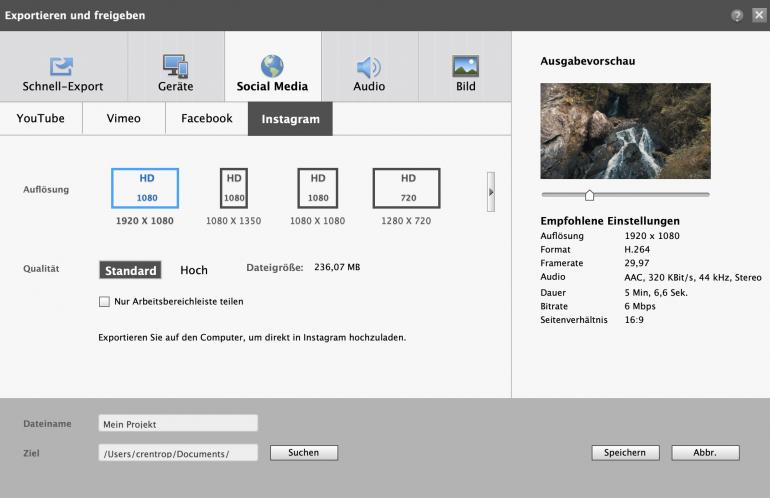Viewport: 770px width, 498px height.
Task: Choose the square 1080 X 1080 preset
Action: [317, 188]
